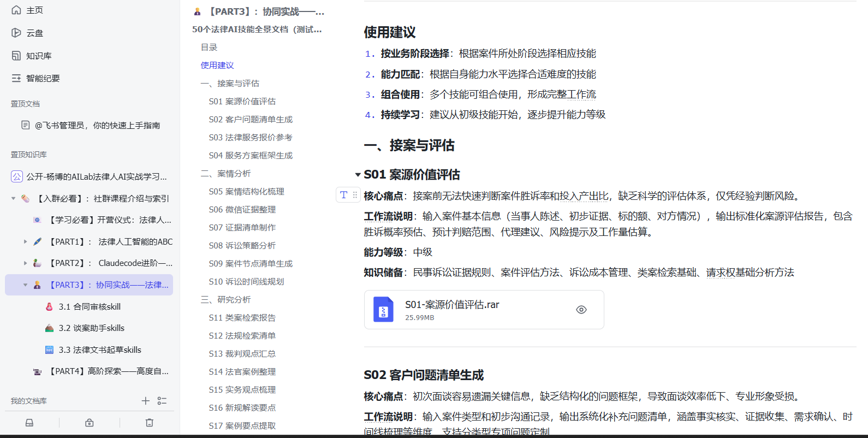
Task: Click doll icon of 3.1 合同审核skill
Action: [x=49, y=306]
